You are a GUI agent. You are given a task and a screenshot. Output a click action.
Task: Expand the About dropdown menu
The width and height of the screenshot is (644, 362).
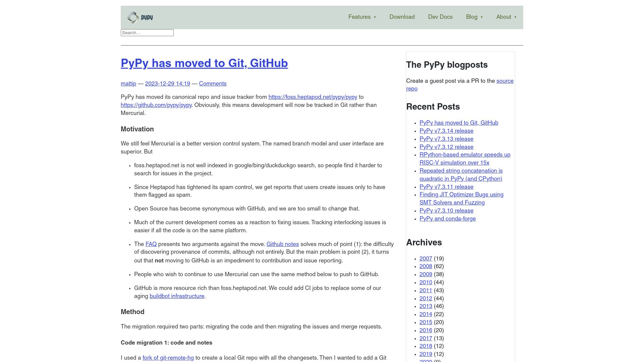tap(506, 17)
